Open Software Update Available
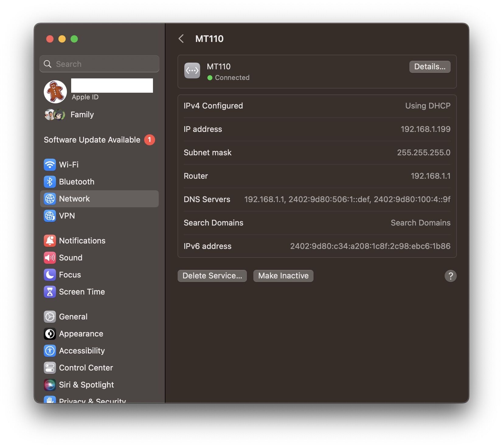 tap(99, 140)
